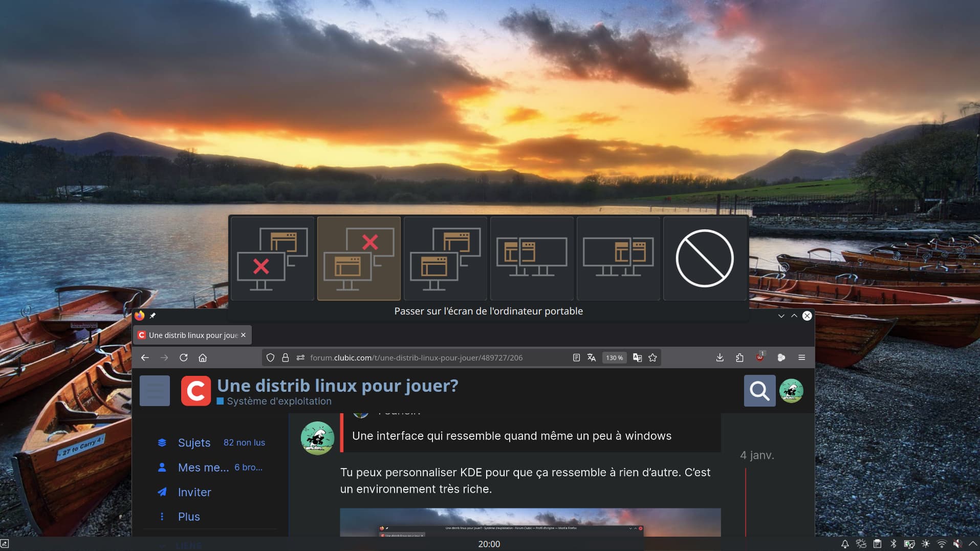The height and width of the screenshot is (551, 980).
Task: Bookmark this page with the star icon
Action: click(652, 358)
